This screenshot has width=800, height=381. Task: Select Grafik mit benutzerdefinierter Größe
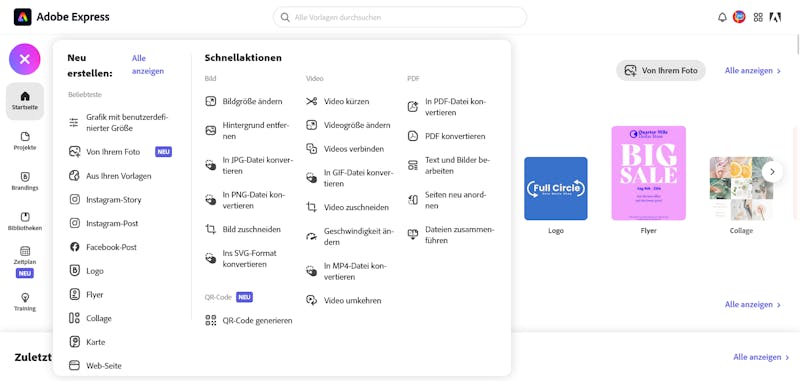119,122
